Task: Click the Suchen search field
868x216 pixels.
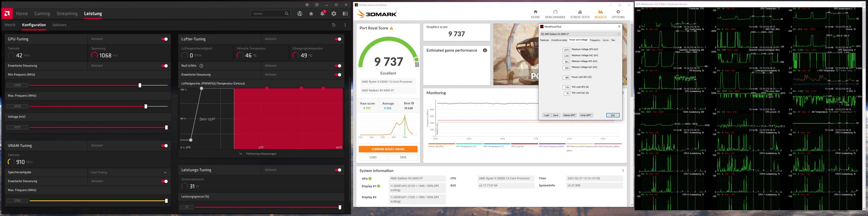Action: tap(271, 14)
